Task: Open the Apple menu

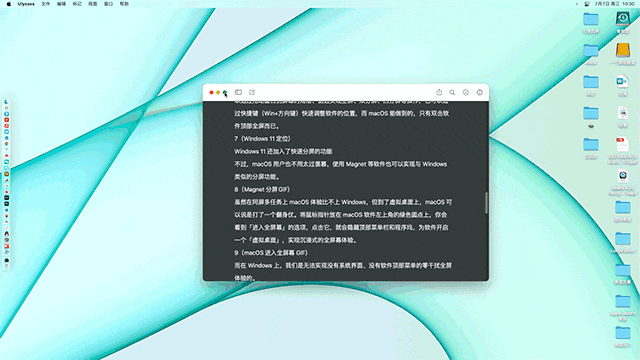Action: pos(9,4)
